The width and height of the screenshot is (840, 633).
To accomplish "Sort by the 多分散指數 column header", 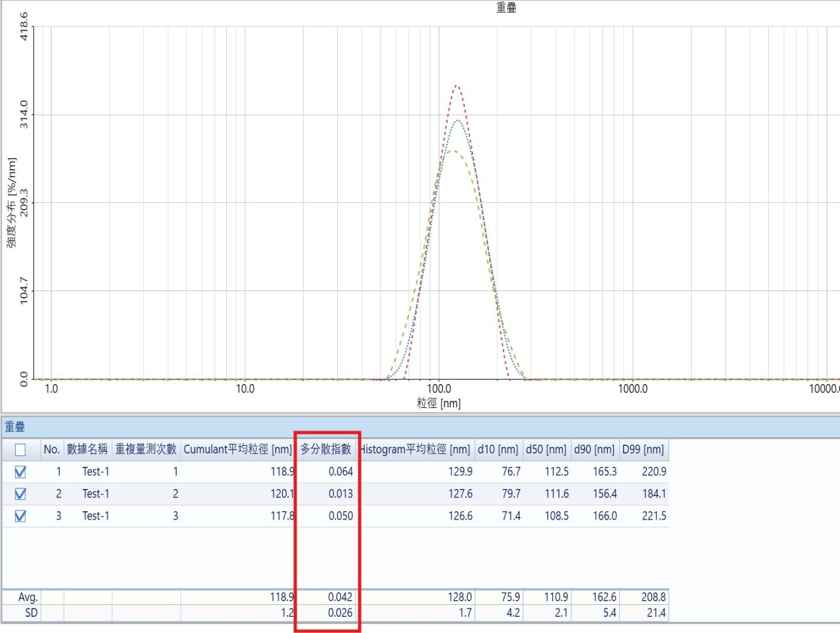I will click(x=326, y=449).
